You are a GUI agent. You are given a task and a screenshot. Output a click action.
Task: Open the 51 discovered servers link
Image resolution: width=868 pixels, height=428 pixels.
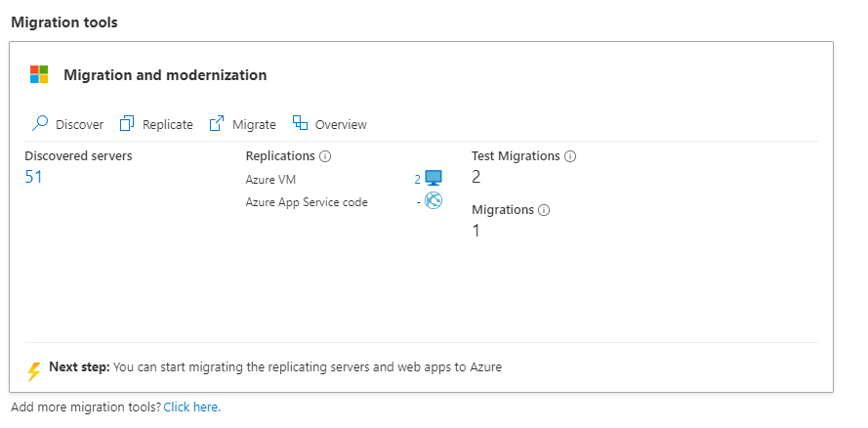(x=34, y=177)
